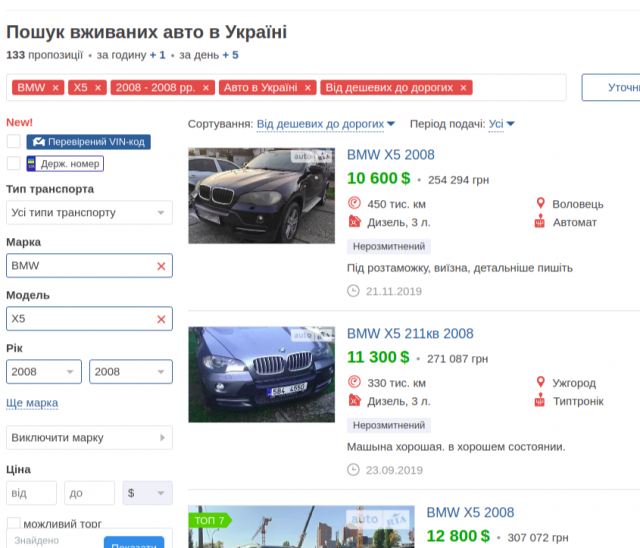Tick the можливий торг checkbox
The width and height of the screenshot is (640, 548).
(x=14, y=524)
